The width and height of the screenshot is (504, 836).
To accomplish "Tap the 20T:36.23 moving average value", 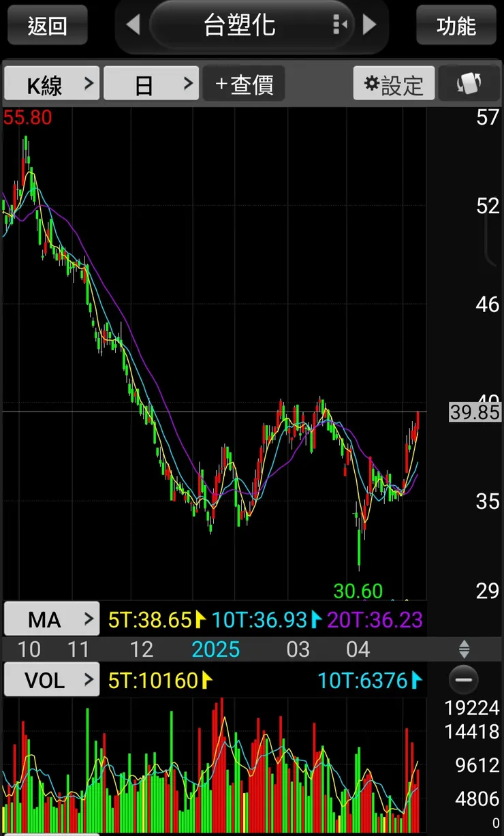I will [x=375, y=620].
